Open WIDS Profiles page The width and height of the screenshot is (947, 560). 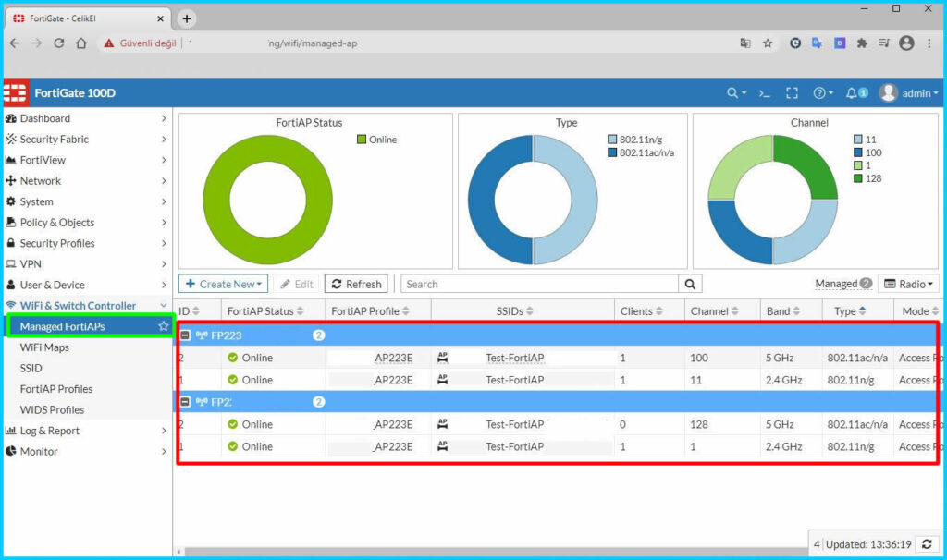(x=52, y=409)
